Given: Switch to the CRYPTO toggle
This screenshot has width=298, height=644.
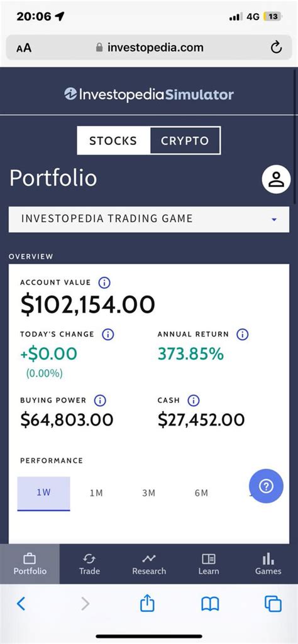Looking at the screenshot, I should pyautogui.click(x=185, y=141).
